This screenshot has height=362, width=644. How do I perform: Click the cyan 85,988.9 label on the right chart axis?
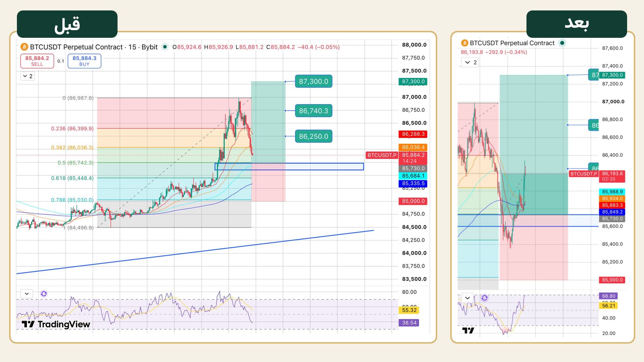coord(612,192)
